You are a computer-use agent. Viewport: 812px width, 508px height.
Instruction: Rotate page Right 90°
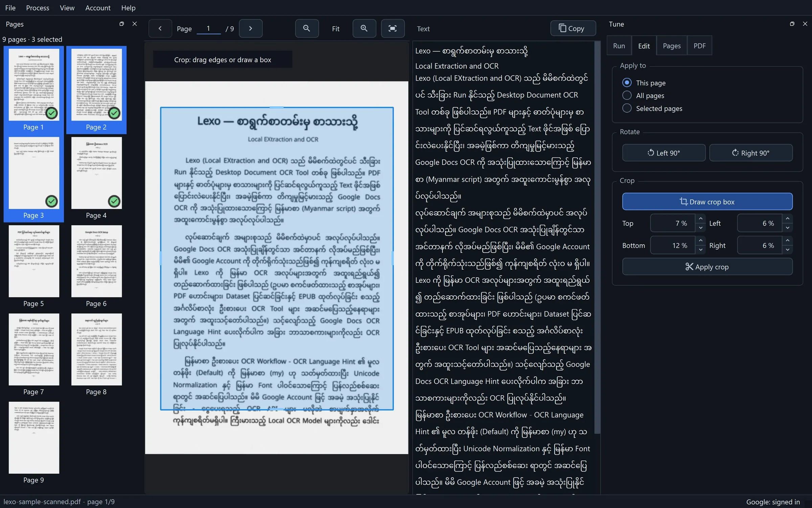751,153
